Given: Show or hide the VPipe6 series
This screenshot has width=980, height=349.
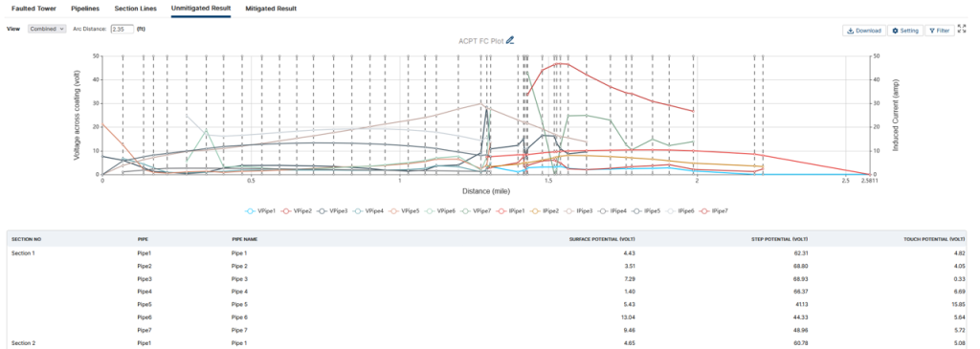Looking at the screenshot, I should pos(439,211).
